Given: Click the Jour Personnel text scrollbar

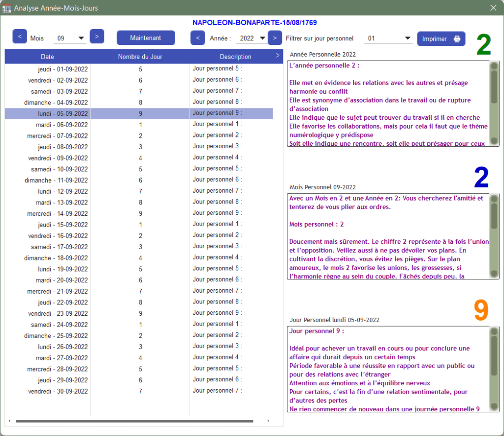Looking at the screenshot, I should coord(494,369).
